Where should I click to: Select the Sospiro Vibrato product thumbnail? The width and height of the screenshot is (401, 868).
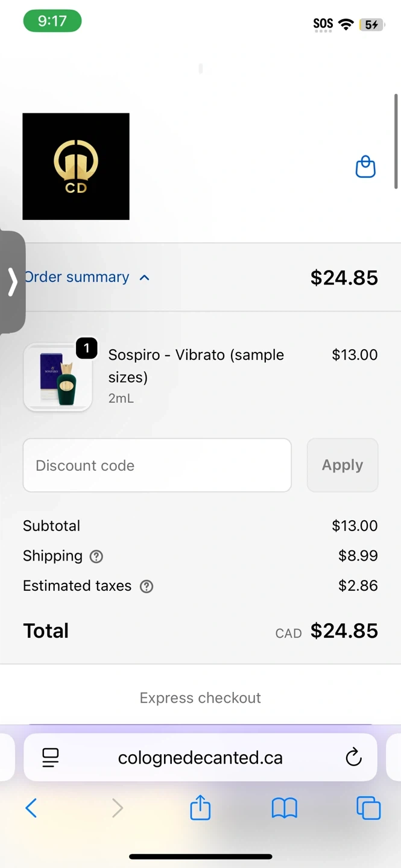tap(58, 378)
